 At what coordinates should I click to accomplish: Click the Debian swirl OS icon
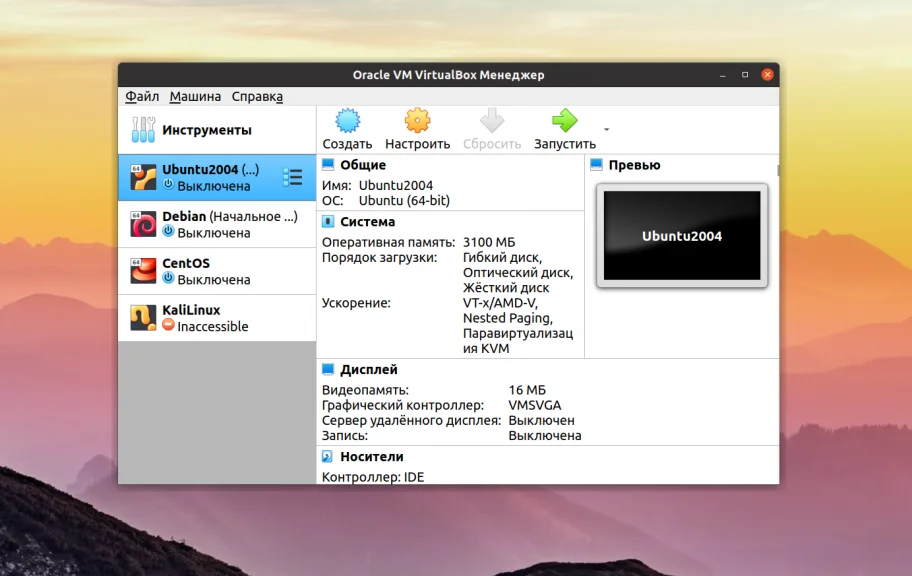click(x=143, y=224)
